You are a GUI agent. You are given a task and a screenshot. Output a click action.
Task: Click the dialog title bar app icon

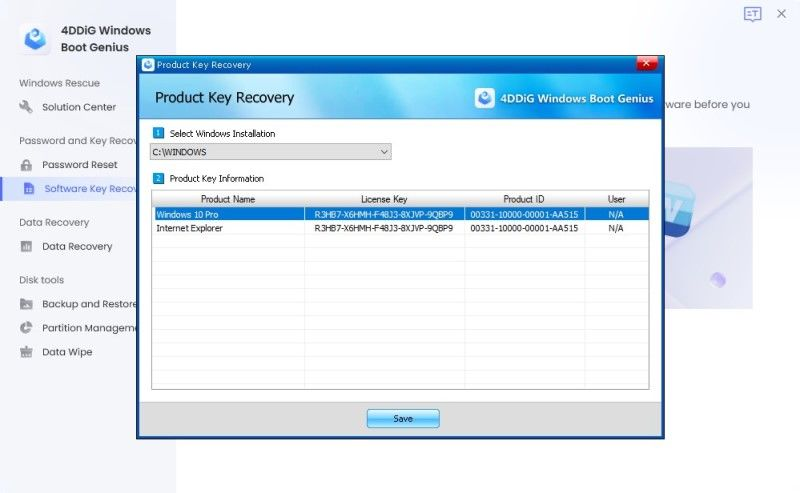click(x=148, y=64)
